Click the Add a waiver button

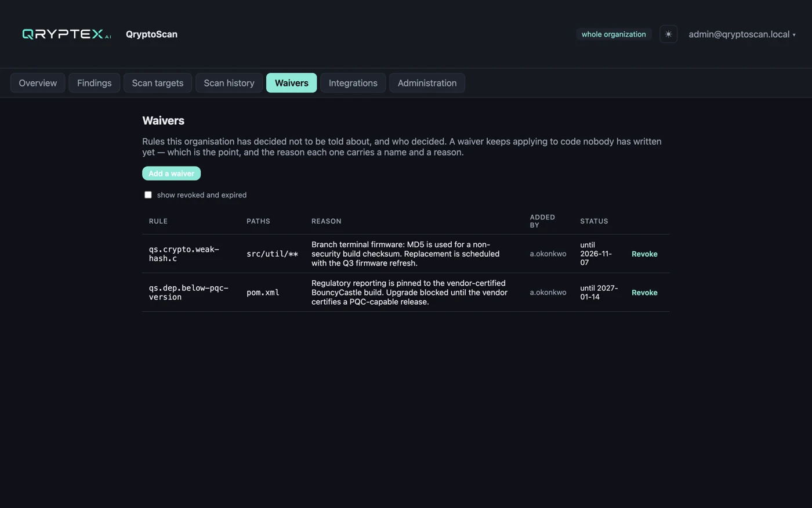(x=171, y=174)
